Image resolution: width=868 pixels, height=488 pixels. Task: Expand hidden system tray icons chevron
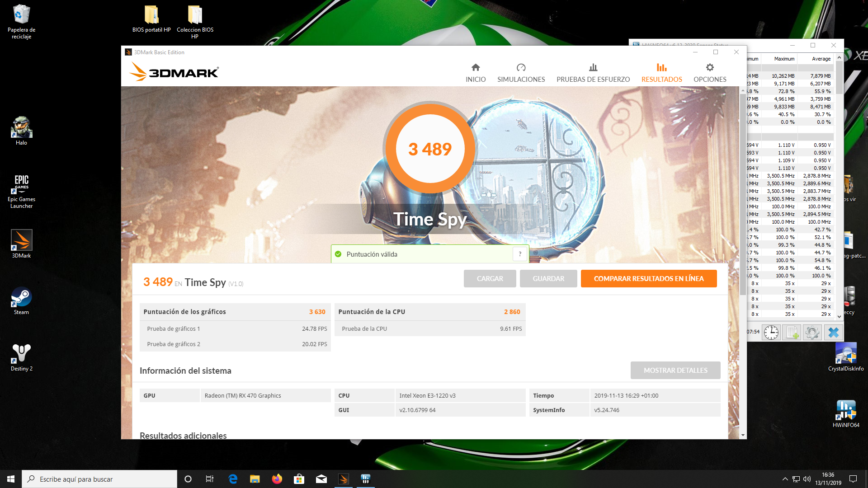785,479
